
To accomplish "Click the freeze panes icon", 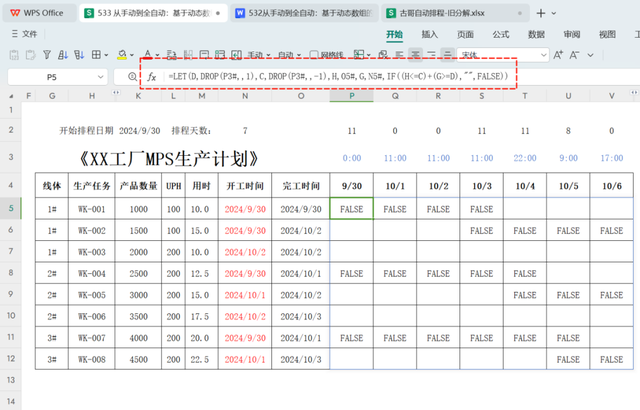I will coord(359,55).
